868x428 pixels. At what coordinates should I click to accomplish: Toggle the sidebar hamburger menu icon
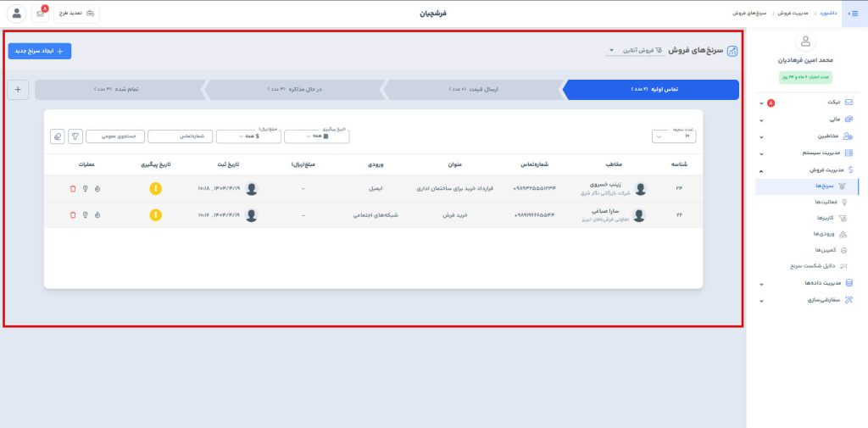pyautogui.click(x=854, y=14)
